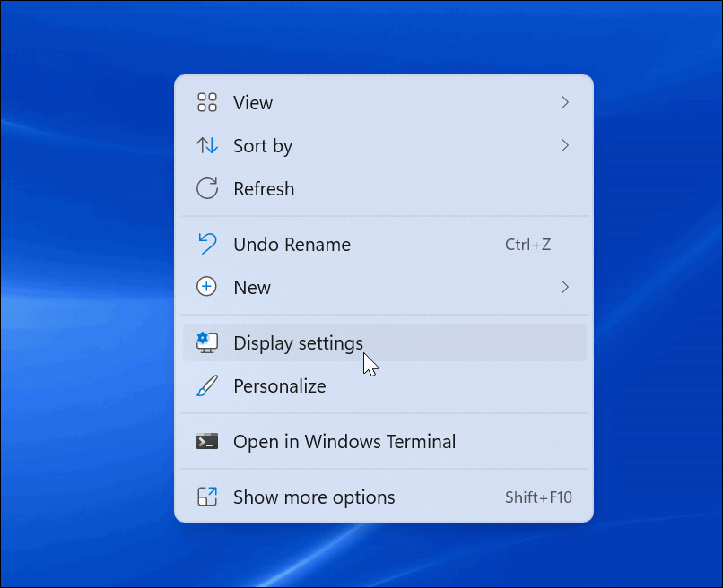
Task: Click the Personalize paintbrush icon
Action: [x=207, y=385]
